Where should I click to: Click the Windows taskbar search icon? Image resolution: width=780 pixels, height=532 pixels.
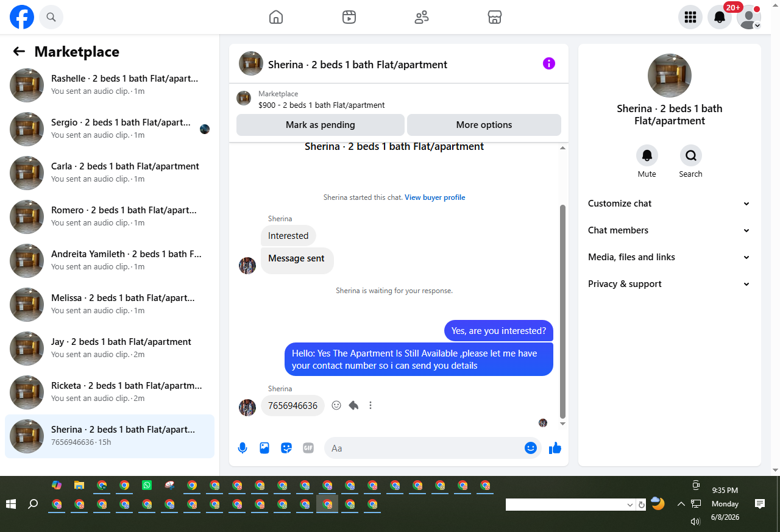(34, 504)
